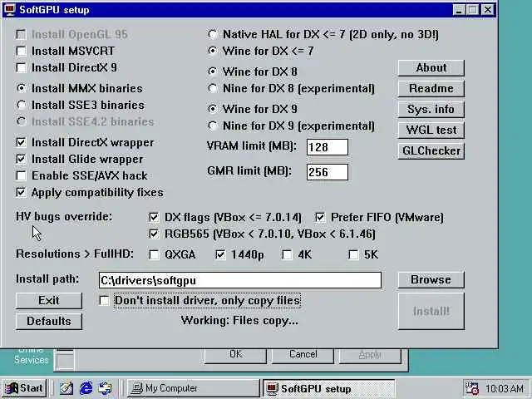Image resolution: width=532 pixels, height=399 pixels.
Task: Click the SoftGPU setup title bar icon
Action: point(10,10)
